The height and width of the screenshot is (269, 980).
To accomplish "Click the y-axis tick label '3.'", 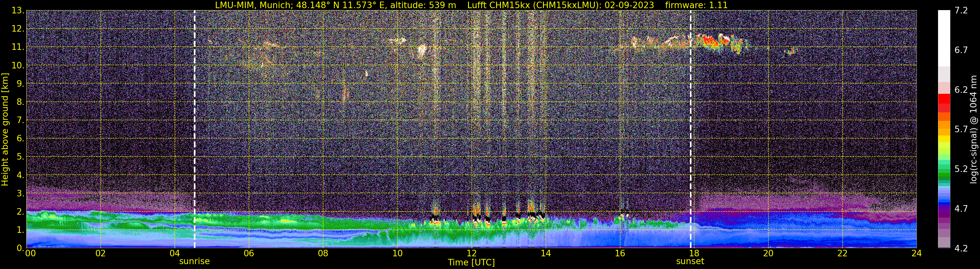I will click(20, 193).
